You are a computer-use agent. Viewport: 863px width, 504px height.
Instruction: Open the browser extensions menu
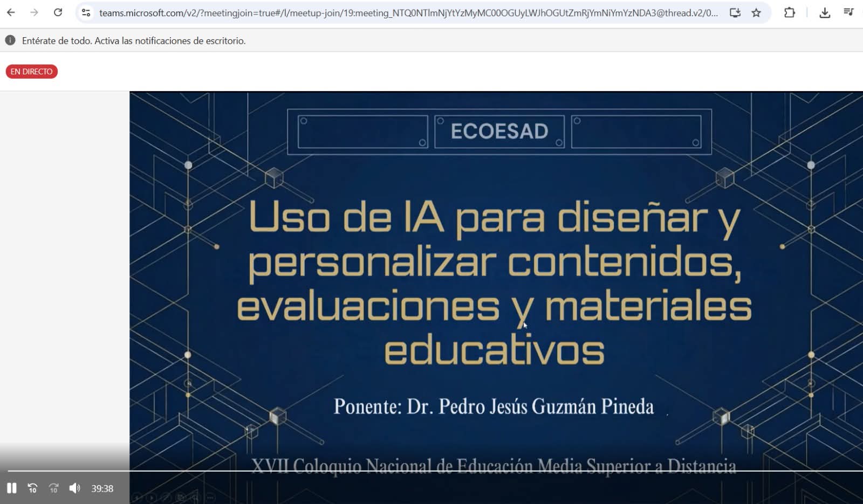point(790,12)
